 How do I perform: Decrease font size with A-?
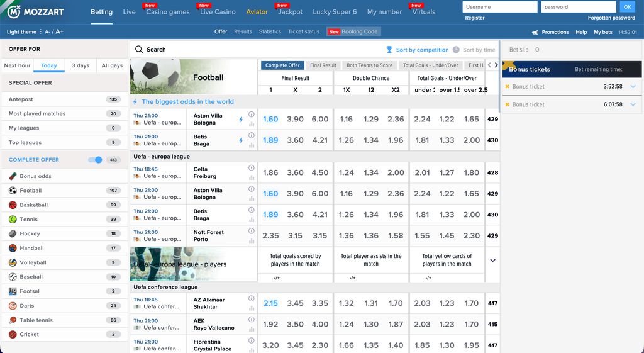(x=47, y=31)
